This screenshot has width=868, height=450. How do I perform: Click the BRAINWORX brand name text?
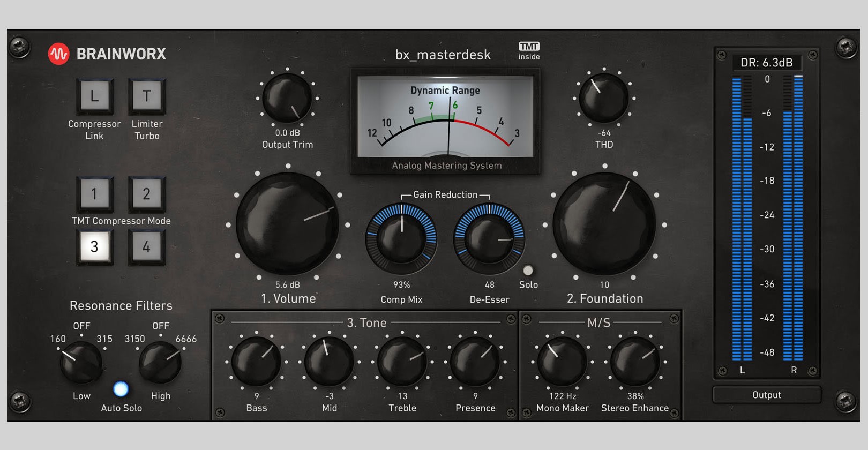coord(122,54)
